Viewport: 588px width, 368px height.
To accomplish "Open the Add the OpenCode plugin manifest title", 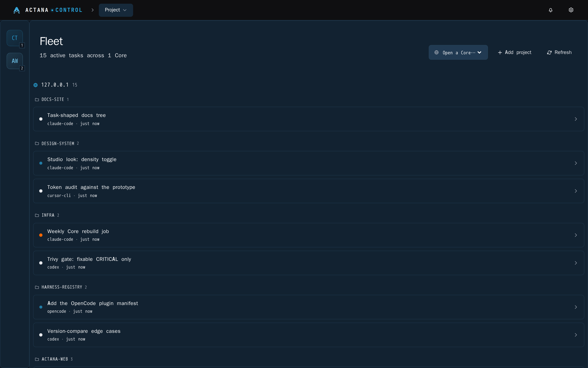I will (x=92, y=303).
